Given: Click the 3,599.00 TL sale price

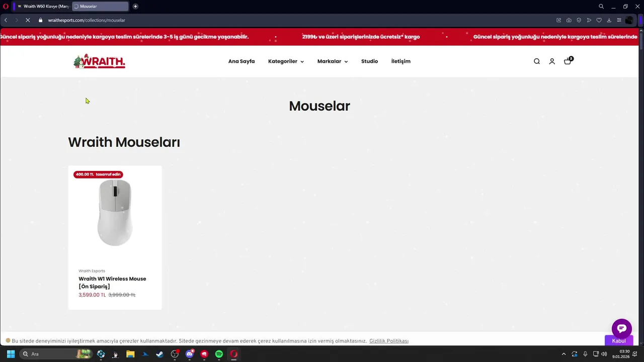Looking at the screenshot, I should pyautogui.click(x=92, y=295).
